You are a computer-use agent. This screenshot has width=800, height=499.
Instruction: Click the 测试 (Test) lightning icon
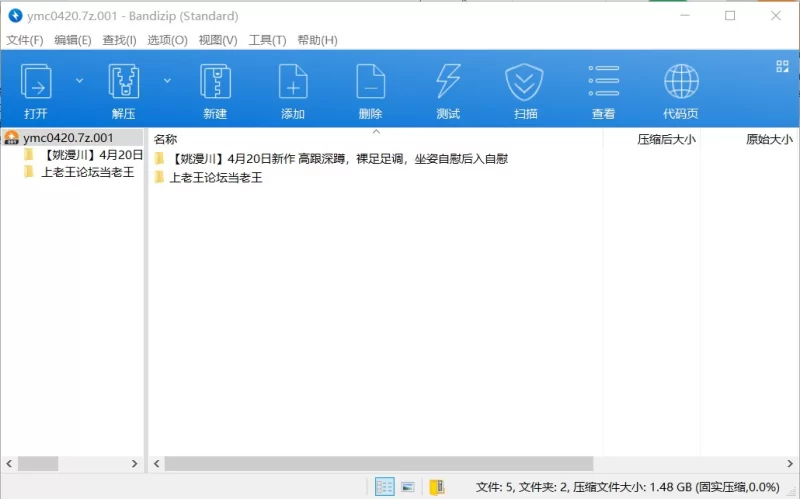click(x=448, y=81)
